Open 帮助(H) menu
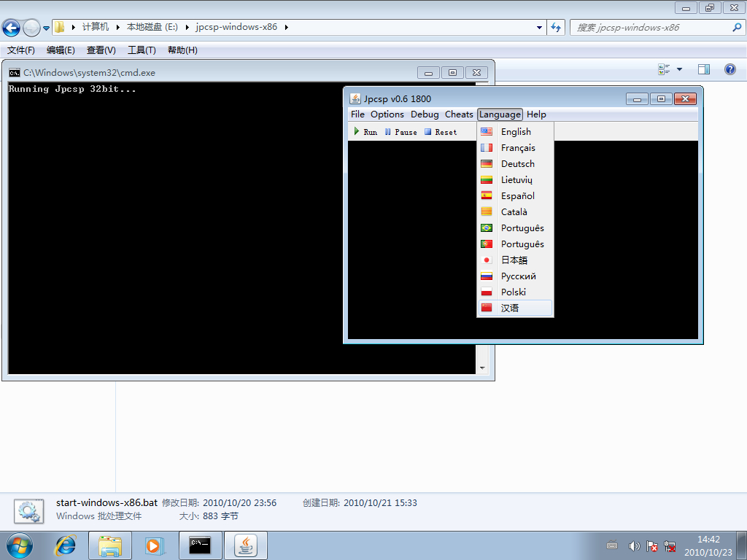 click(x=182, y=50)
